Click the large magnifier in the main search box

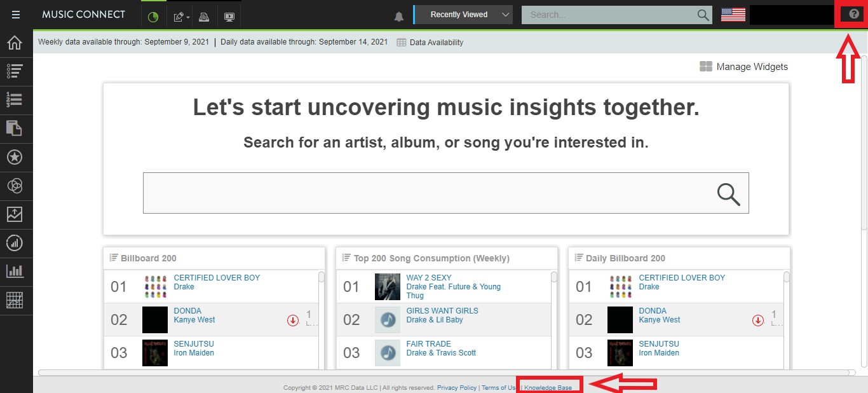tap(729, 194)
